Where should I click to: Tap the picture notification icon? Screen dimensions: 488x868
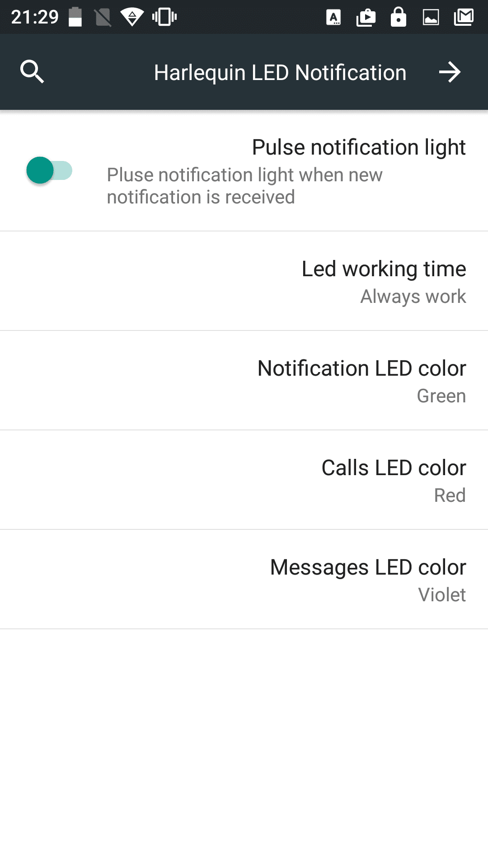pos(431,18)
